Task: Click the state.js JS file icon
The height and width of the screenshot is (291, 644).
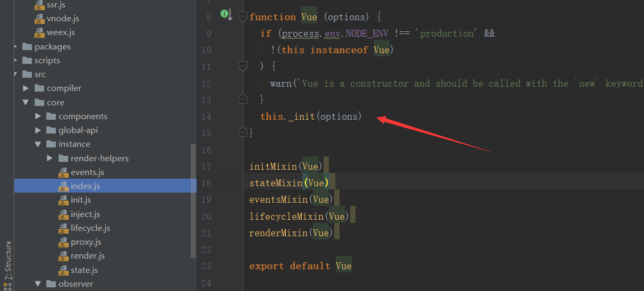Action: click(63, 270)
